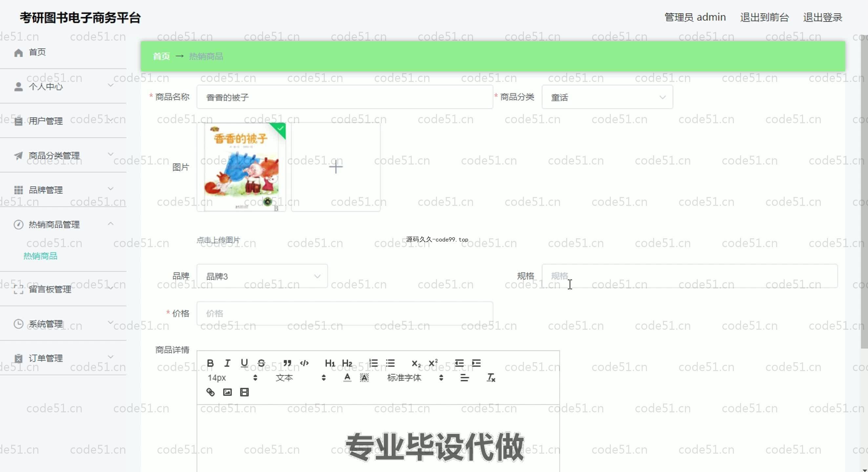The width and height of the screenshot is (868, 472).
Task: Click the grid icon beside 品牌管理
Action: click(18, 190)
